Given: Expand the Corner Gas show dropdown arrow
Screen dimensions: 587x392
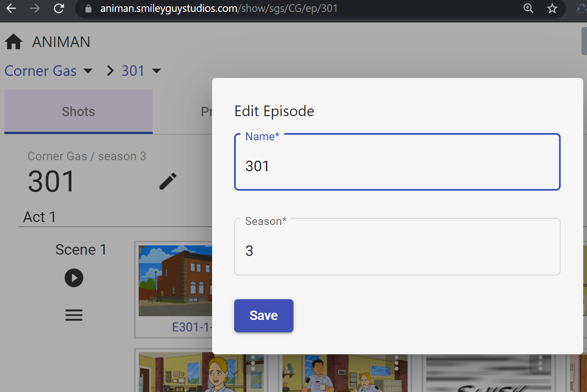Looking at the screenshot, I should [88, 71].
